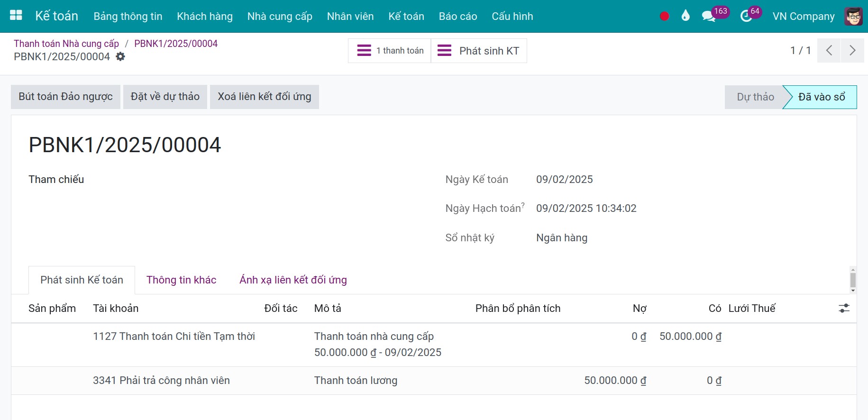This screenshot has width=868, height=420.
Task: Go to the previous record arrow
Action: 829,50
